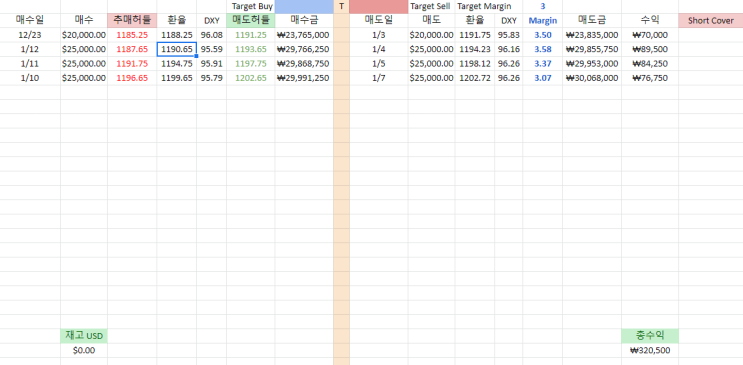Select margin value 3.58
743x365 pixels.
543,49
